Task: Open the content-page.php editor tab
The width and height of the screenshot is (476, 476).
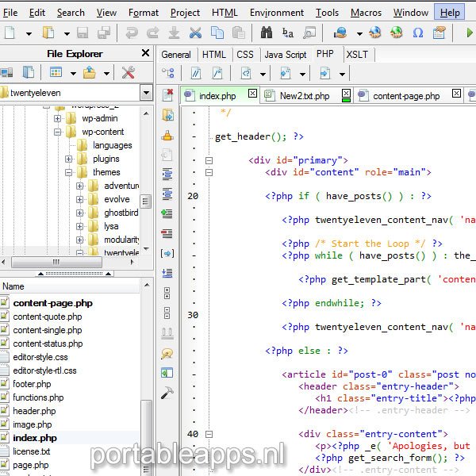Action: (x=405, y=95)
